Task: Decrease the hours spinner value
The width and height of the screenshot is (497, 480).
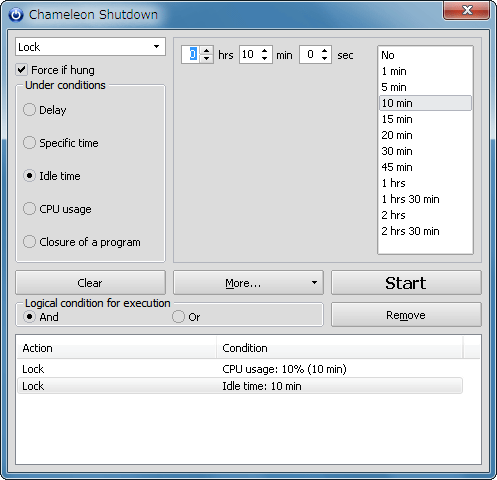Action: pos(207,59)
